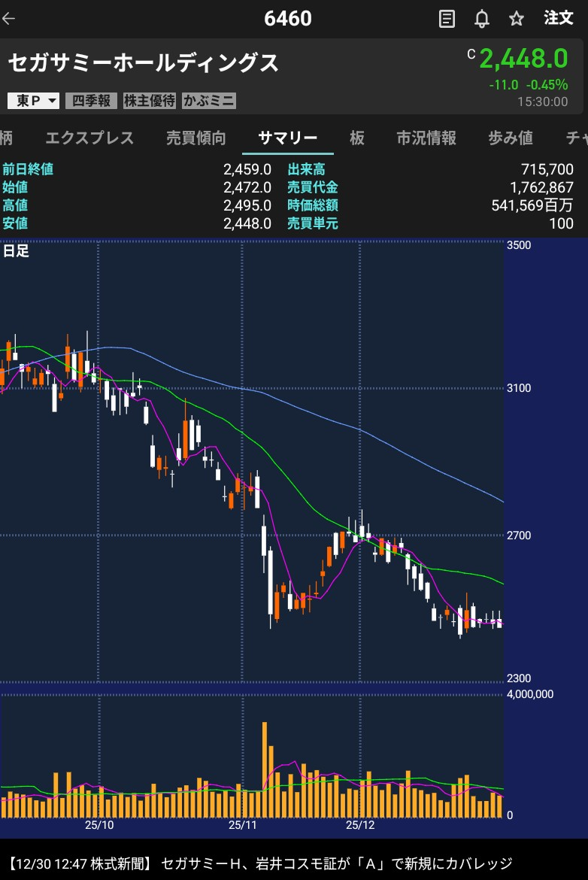The height and width of the screenshot is (880, 588).
Task: Tap the 出来高 value 715,700
Action: point(547,169)
